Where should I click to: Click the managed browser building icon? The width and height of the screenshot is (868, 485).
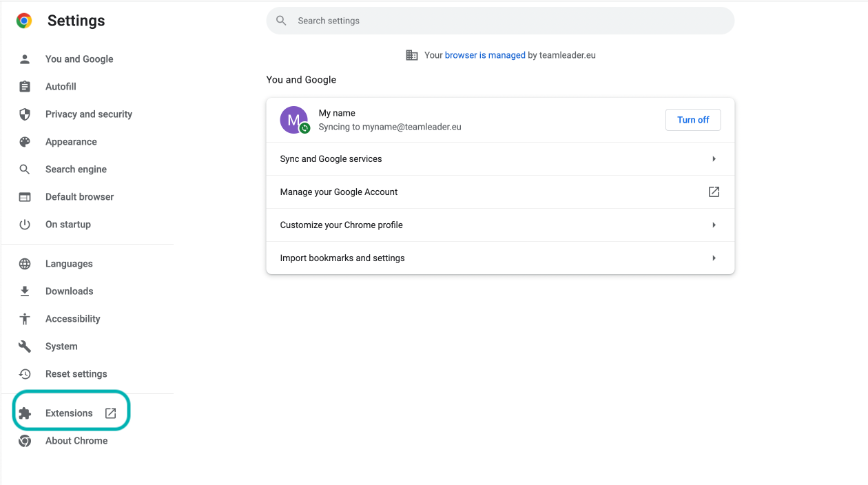[412, 55]
